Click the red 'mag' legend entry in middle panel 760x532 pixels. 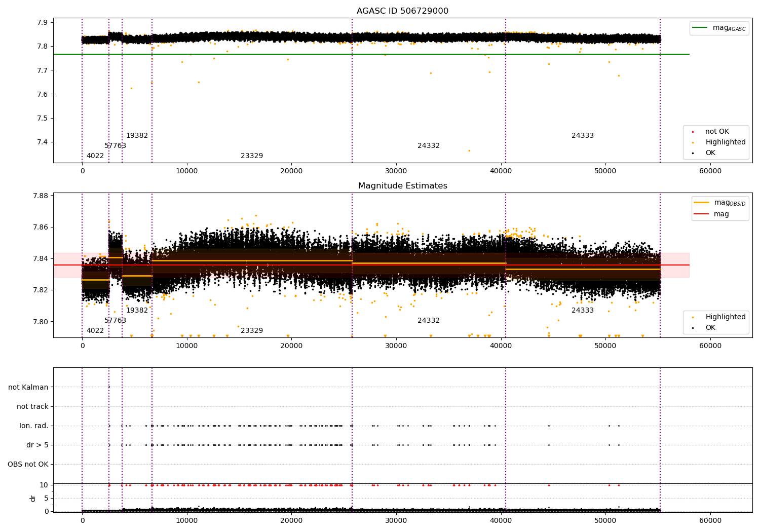tap(721, 214)
